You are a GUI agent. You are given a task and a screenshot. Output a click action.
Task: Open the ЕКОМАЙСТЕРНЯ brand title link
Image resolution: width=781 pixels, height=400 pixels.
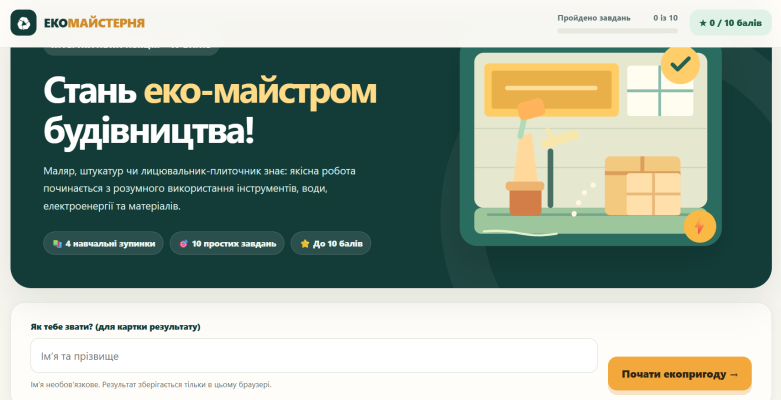pos(94,23)
